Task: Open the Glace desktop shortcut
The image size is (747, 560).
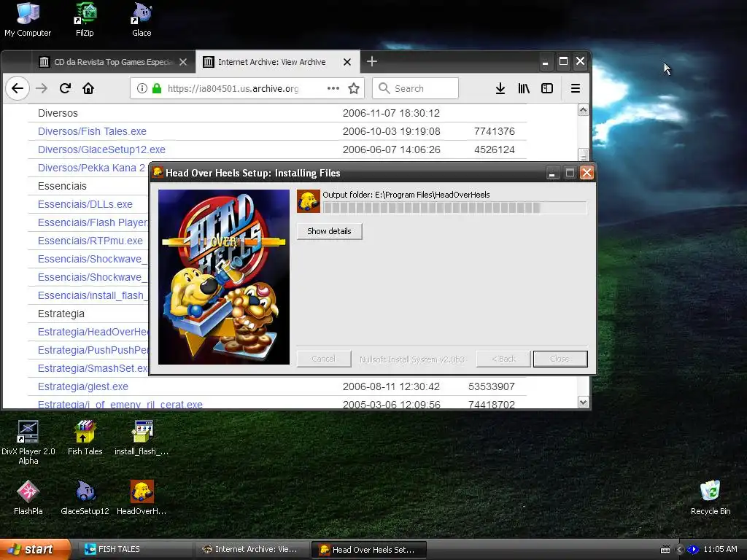Action: [x=142, y=19]
